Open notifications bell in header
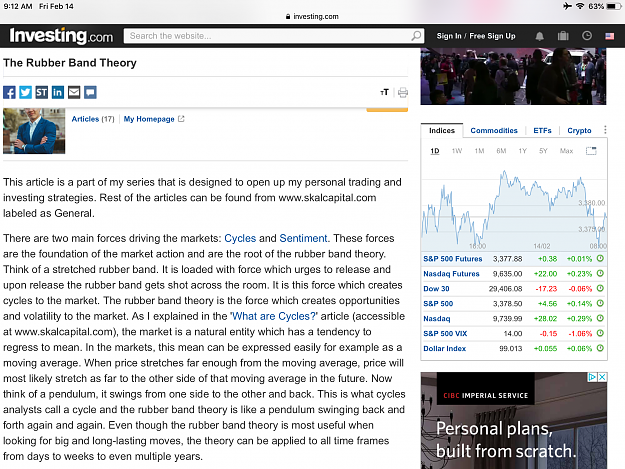Viewport: 625px width, 469px height. pyautogui.click(x=539, y=36)
